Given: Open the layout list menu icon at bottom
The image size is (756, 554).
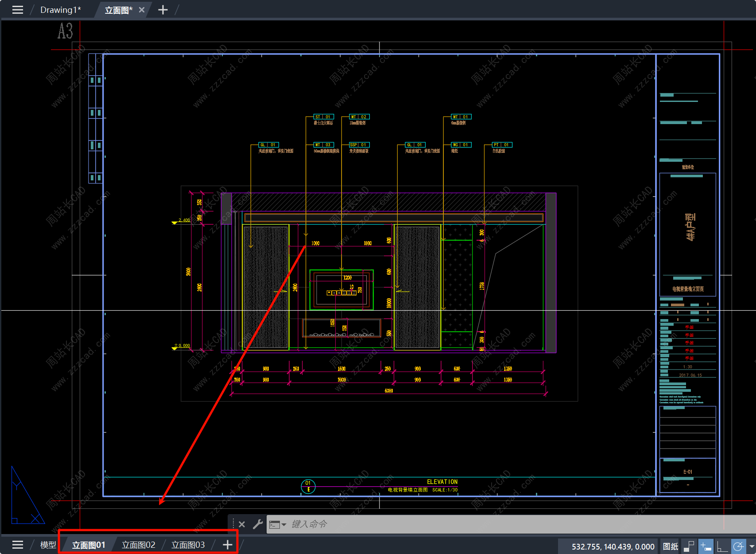Looking at the screenshot, I should (17, 545).
